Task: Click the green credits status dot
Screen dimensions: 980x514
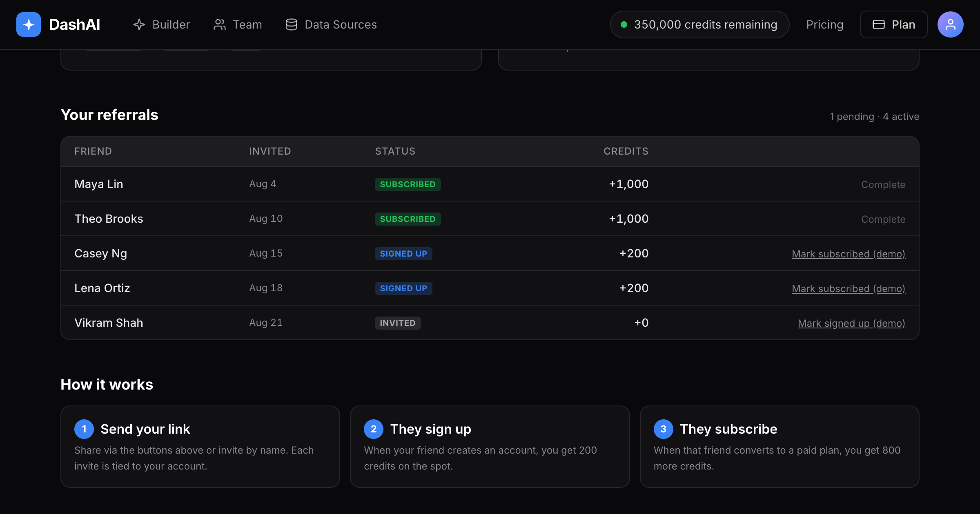Action: tap(624, 24)
